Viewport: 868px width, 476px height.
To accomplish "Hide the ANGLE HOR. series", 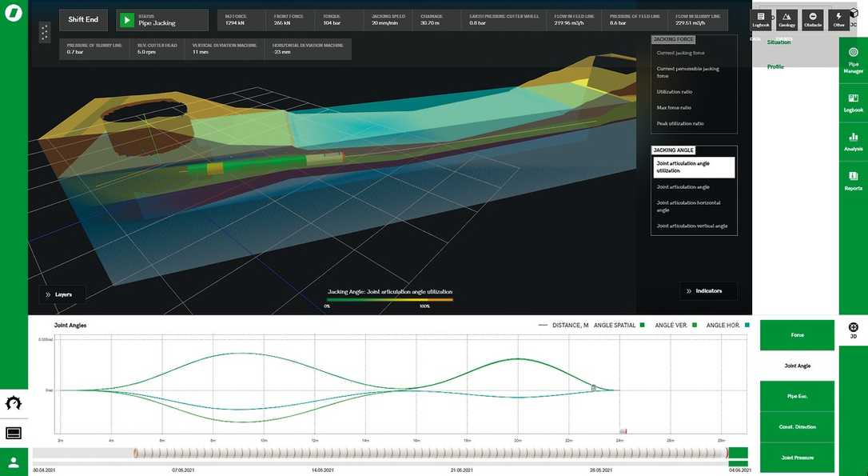I will [x=747, y=325].
